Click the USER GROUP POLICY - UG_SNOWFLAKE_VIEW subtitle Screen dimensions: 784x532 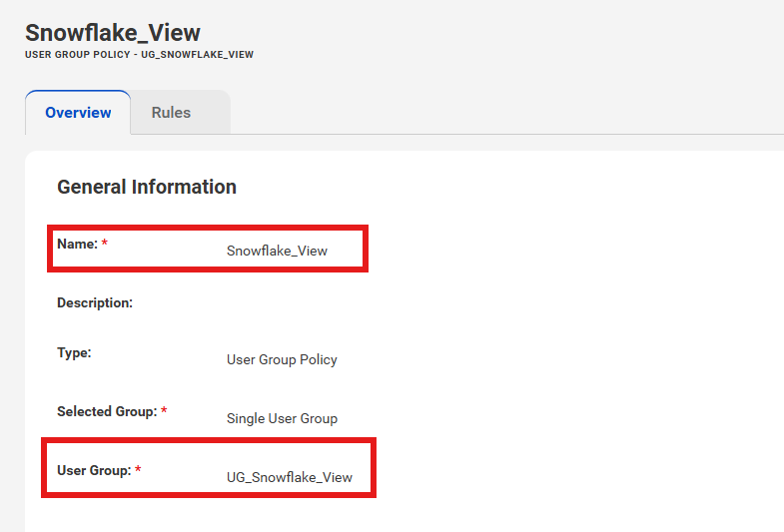(140, 55)
